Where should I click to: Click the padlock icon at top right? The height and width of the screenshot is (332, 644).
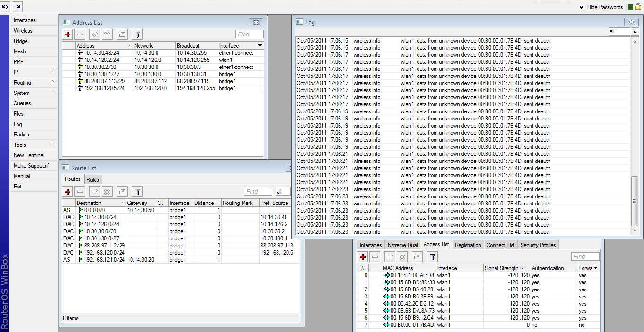tap(638, 7)
